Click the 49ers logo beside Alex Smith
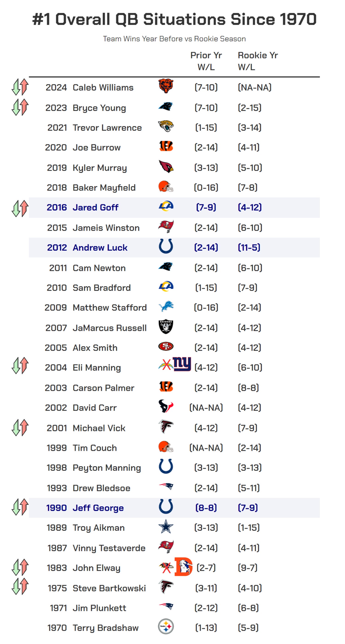 [166, 347]
